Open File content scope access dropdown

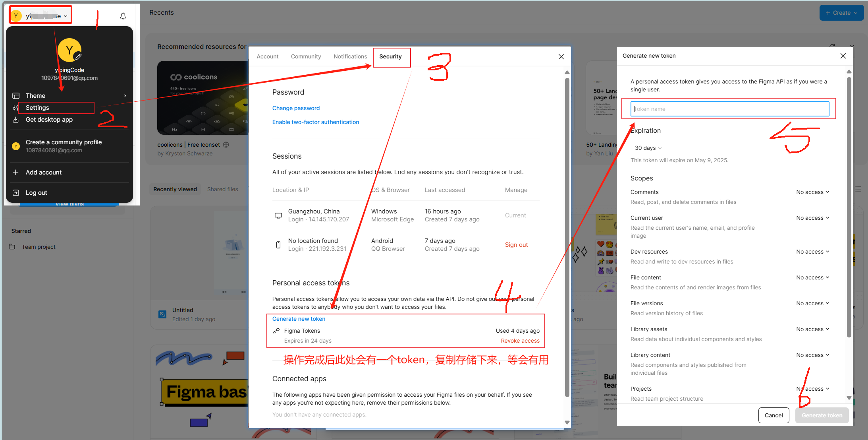pos(812,277)
